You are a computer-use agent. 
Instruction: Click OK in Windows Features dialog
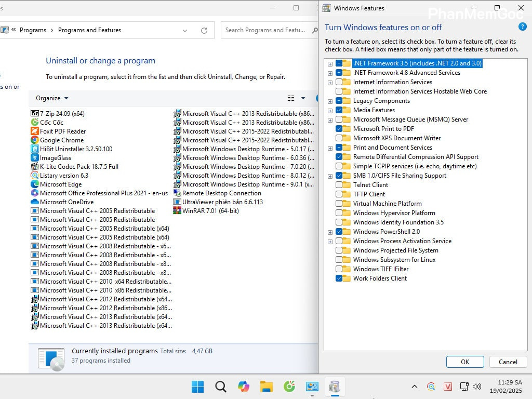point(465,362)
